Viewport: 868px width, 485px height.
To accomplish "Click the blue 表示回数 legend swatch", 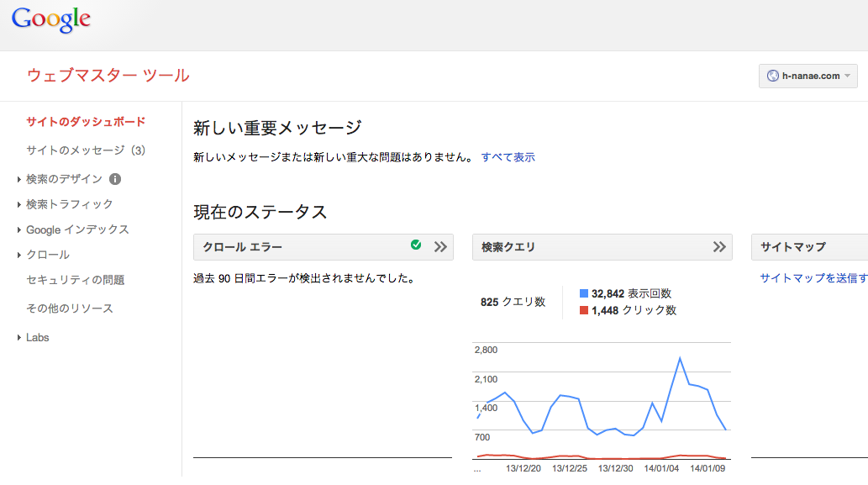I will tap(583, 293).
